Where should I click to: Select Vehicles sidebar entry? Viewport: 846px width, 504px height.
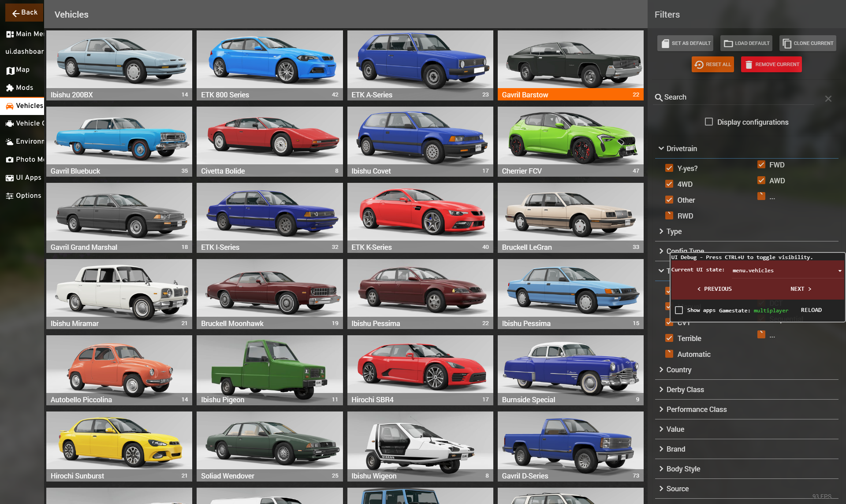click(x=22, y=106)
